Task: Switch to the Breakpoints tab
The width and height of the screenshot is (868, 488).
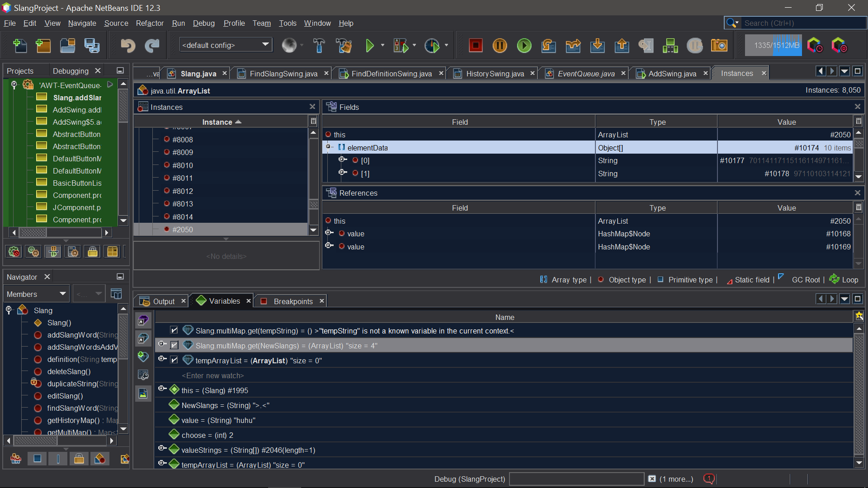Action: 293,301
